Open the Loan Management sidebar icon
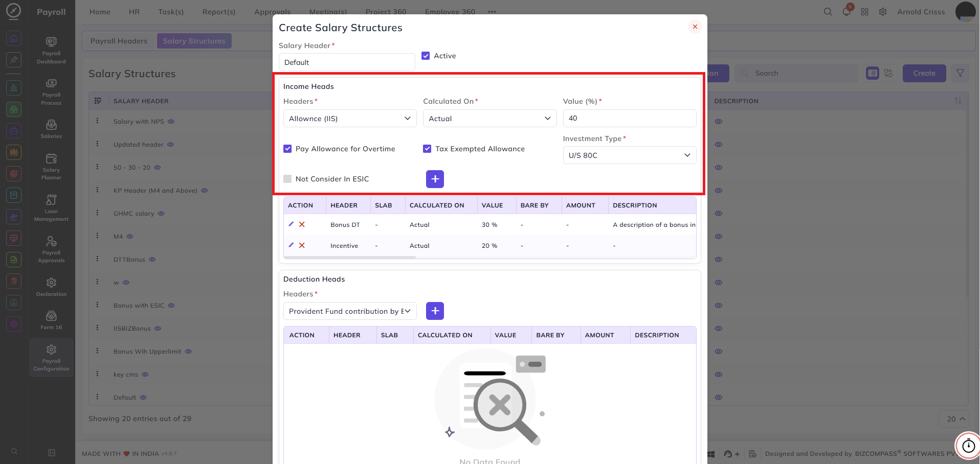980x464 pixels. click(51, 208)
